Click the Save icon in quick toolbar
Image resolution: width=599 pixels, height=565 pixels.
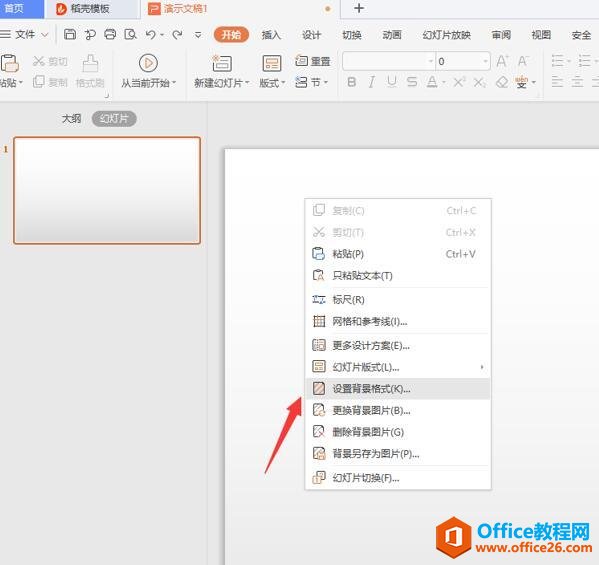[70, 35]
